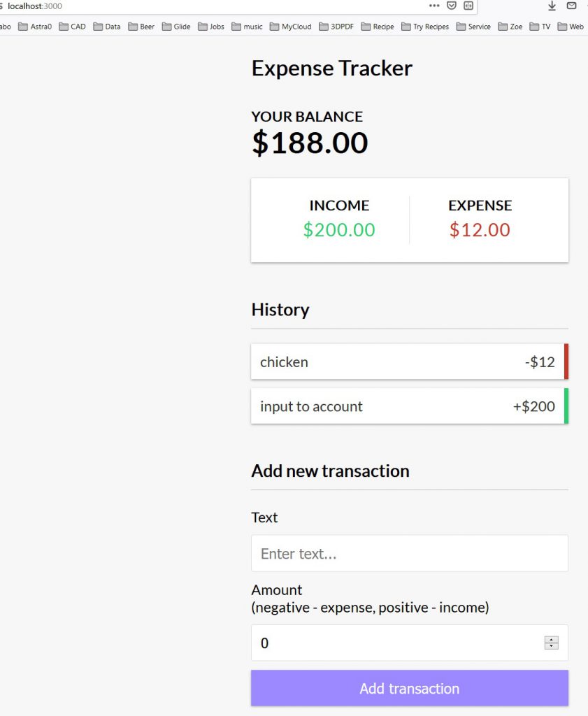Decrease amount with the down stepper arrow

coord(552,646)
